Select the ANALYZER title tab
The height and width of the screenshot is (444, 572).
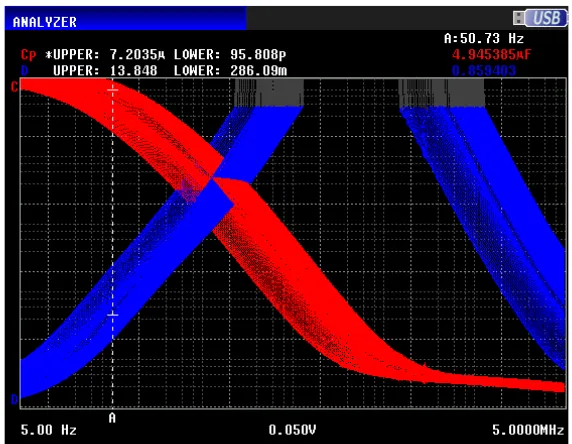[x=125, y=18]
